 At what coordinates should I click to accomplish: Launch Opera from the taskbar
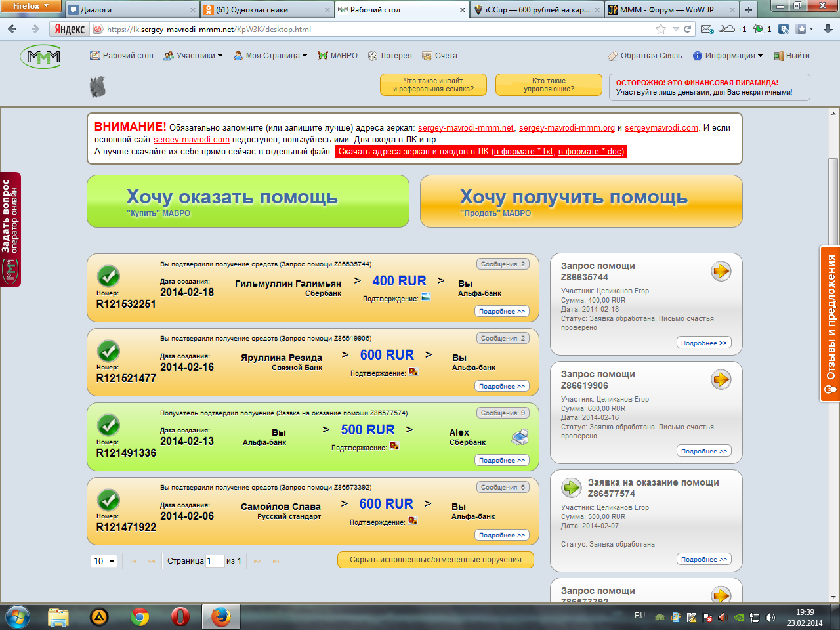pyautogui.click(x=180, y=617)
